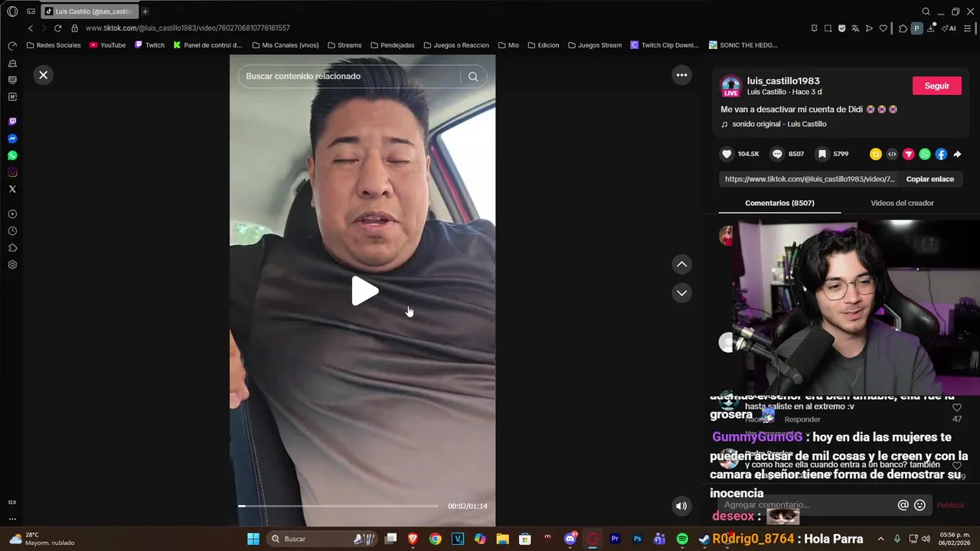The image size is (980, 551).
Task: Open sidebar settings gear icon
Action: tap(12, 265)
